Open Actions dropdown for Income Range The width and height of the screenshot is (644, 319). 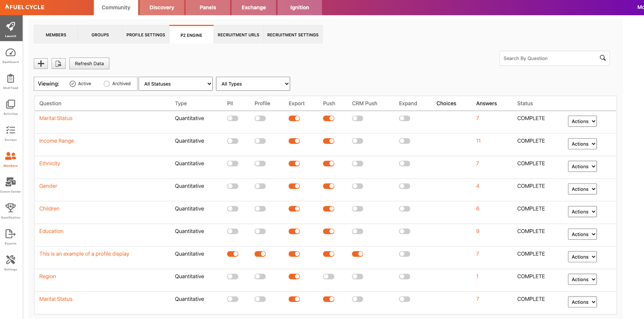click(x=582, y=144)
